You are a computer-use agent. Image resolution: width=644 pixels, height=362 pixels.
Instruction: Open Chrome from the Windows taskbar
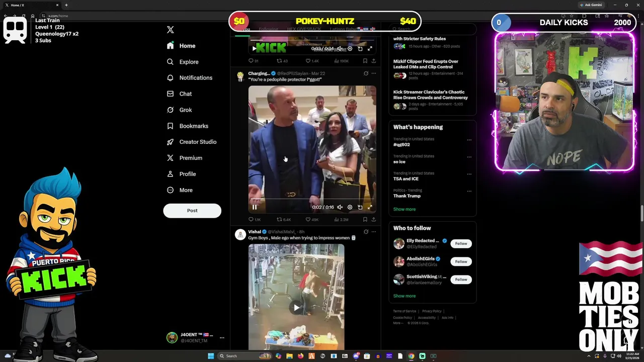coord(411,356)
